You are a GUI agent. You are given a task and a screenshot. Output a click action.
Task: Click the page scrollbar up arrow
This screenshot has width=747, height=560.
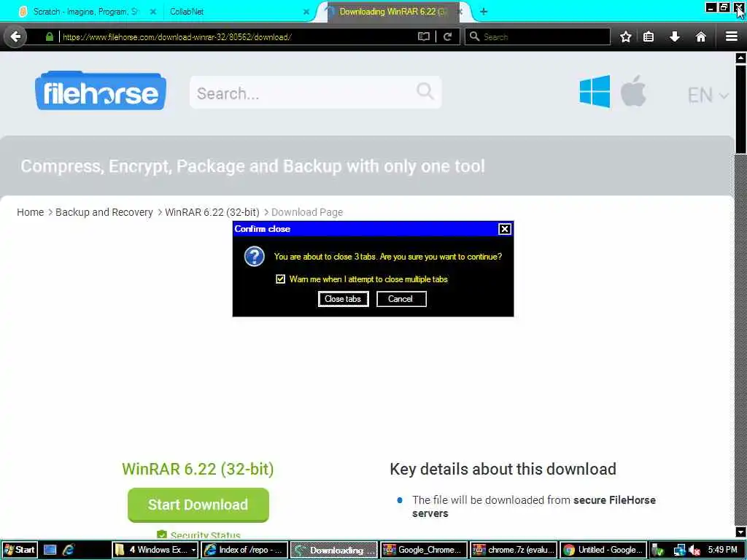coord(741,58)
